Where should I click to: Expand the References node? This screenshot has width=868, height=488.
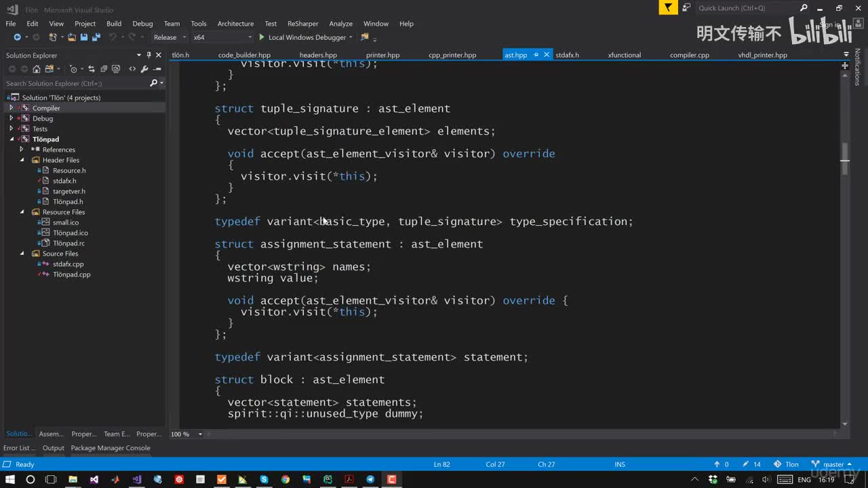(22, 149)
